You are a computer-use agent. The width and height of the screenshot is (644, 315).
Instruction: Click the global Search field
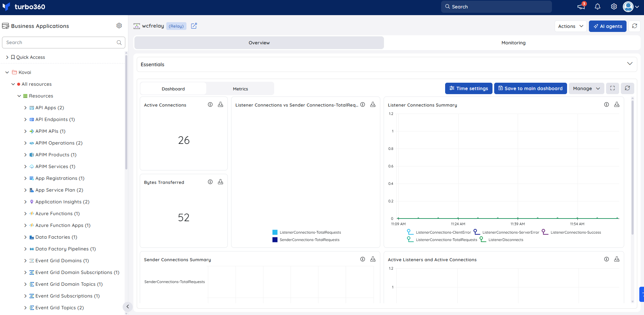click(x=497, y=7)
